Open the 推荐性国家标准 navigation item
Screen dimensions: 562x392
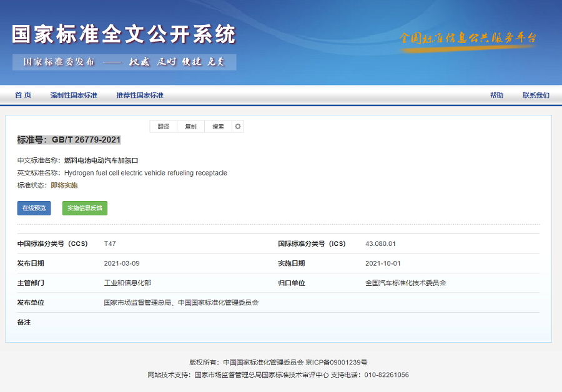(140, 96)
